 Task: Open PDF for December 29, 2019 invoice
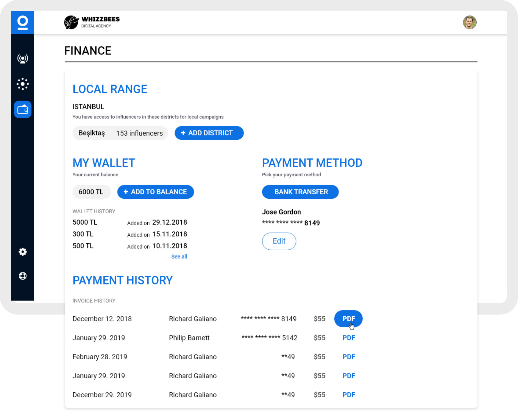pyautogui.click(x=349, y=395)
